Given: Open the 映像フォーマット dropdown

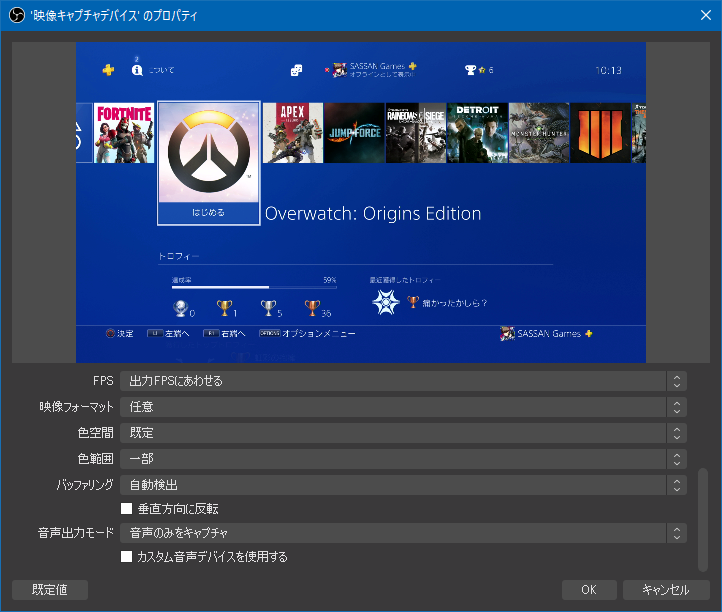Looking at the screenshot, I should point(403,407).
